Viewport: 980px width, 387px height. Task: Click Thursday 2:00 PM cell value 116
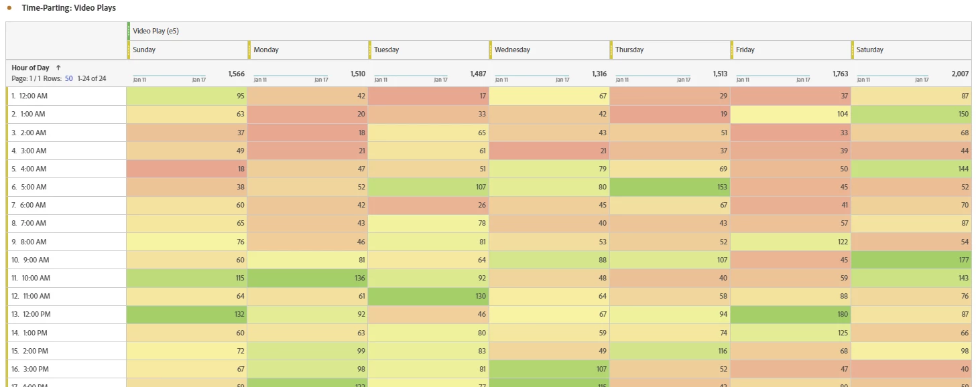[670, 351]
